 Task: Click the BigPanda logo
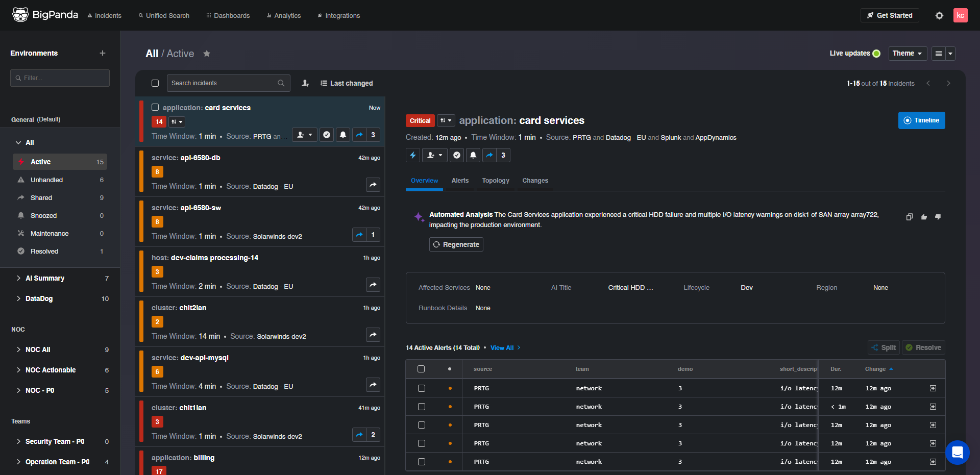45,15
